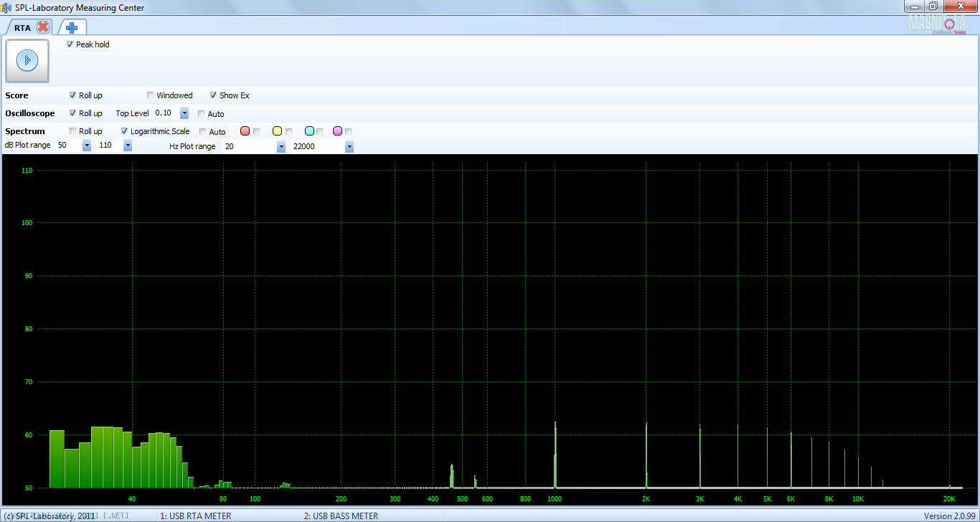
Task: Click the red curve color swatch
Action: tap(245, 131)
